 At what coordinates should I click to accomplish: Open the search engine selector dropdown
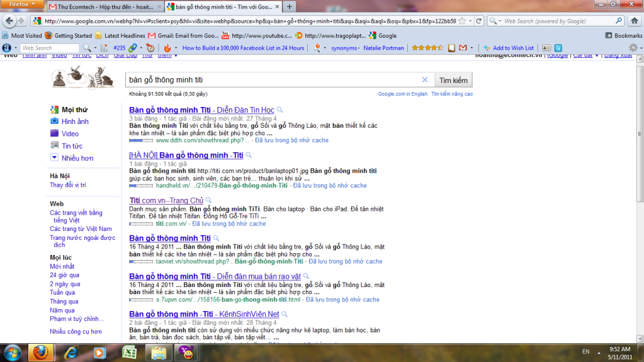pyautogui.click(x=495, y=21)
